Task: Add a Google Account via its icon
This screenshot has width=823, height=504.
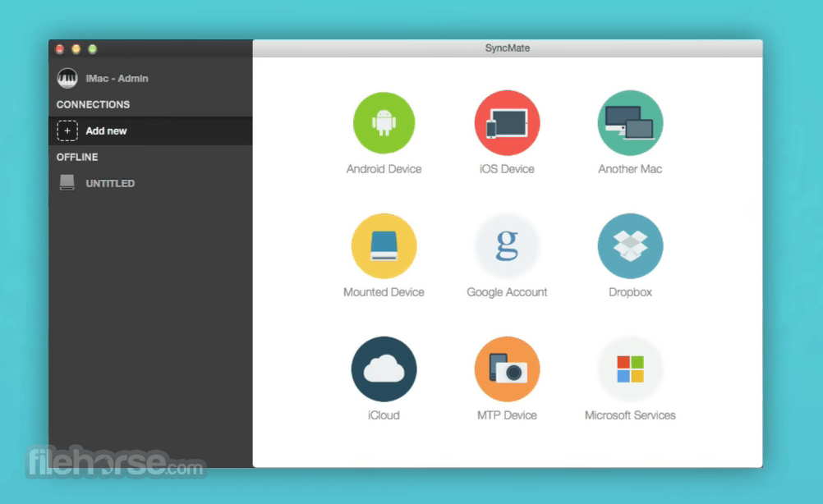Action: (507, 246)
